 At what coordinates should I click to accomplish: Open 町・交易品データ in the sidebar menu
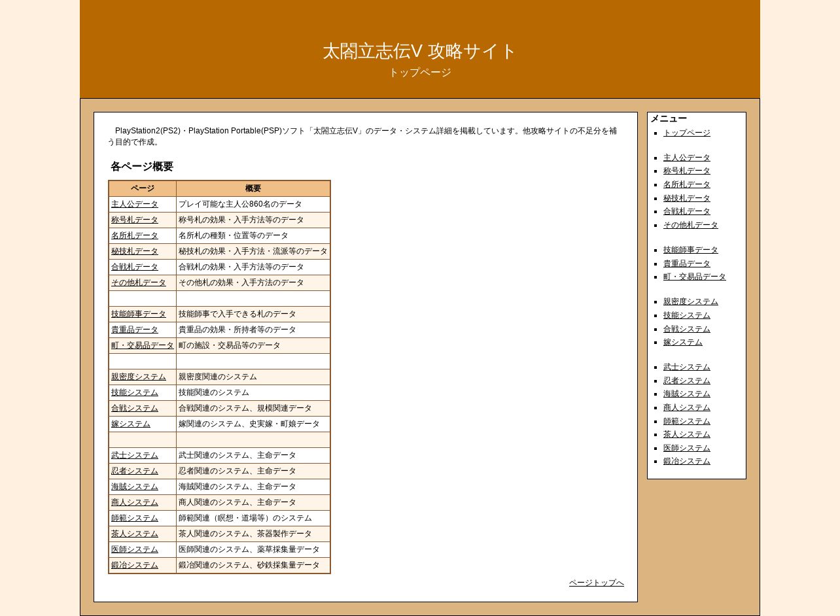click(694, 277)
